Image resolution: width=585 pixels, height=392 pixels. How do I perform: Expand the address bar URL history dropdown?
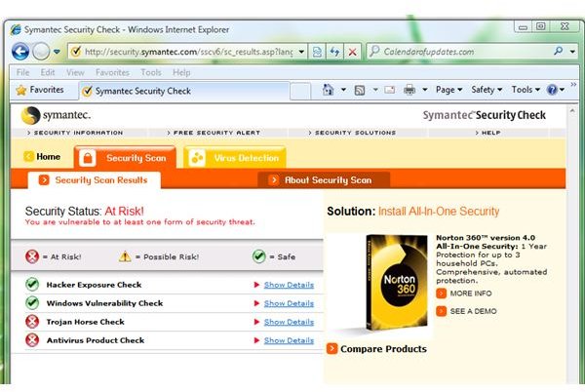(x=301, y=52)
